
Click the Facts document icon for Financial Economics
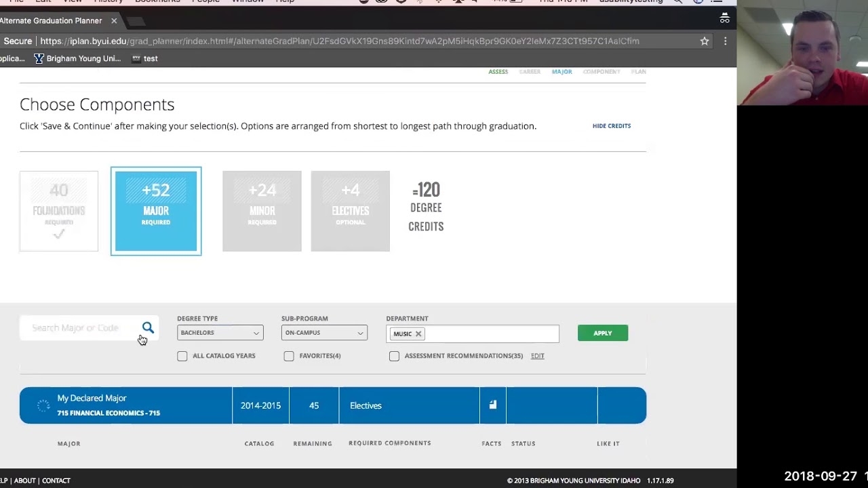coord(492,405)
